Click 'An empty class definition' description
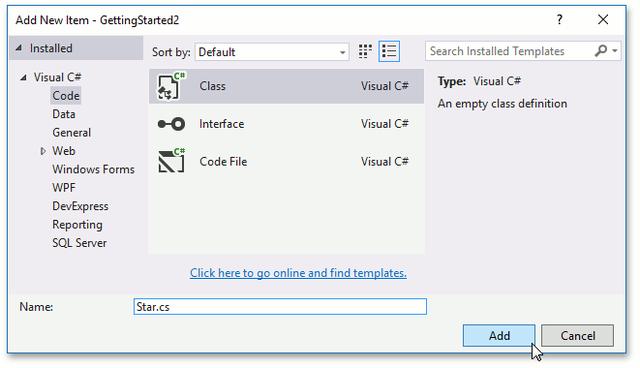This screenshot has width=640, height=368. 502,104
